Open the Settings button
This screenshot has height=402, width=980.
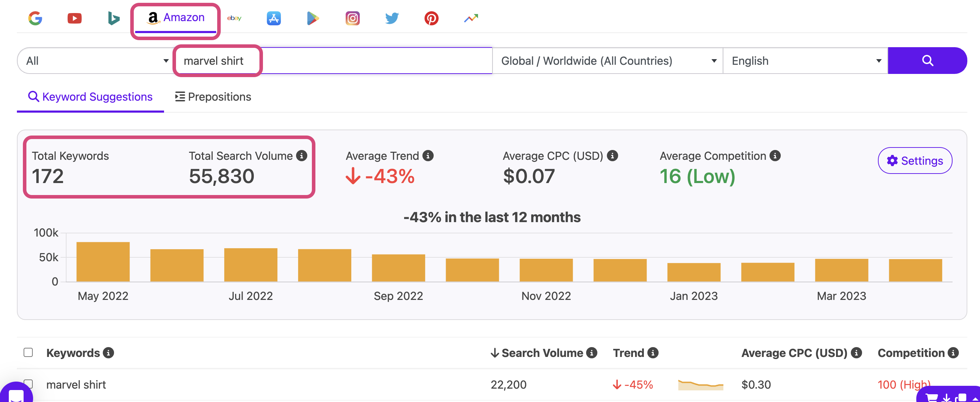tap(915, 161)
